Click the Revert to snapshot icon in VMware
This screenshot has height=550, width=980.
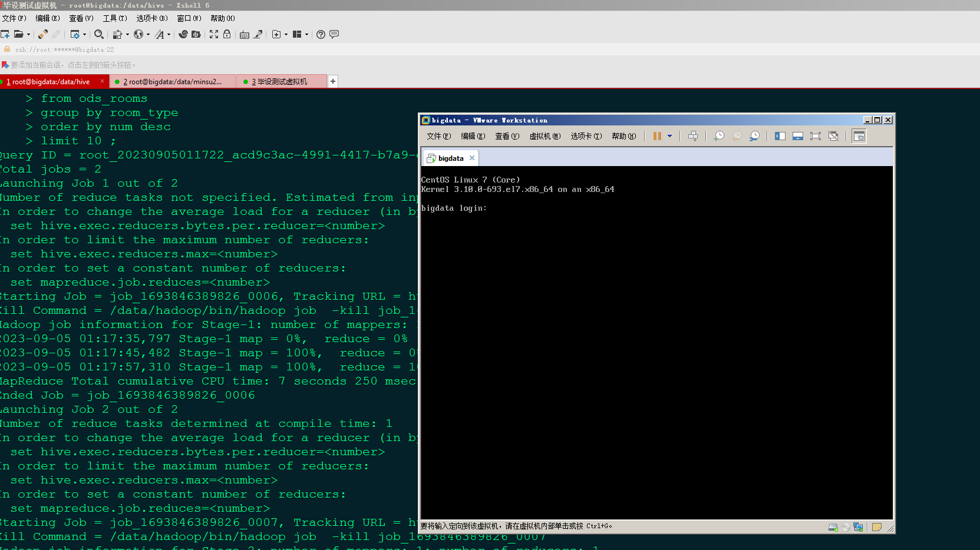(x=737, y=136)
